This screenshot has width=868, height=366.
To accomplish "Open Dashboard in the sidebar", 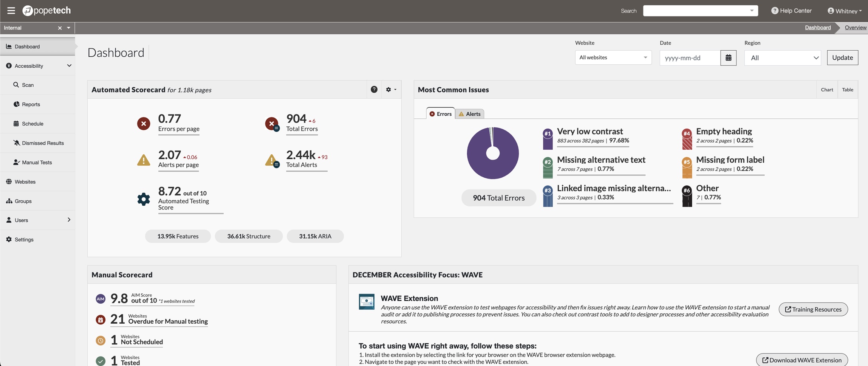I will pos(37,47).
